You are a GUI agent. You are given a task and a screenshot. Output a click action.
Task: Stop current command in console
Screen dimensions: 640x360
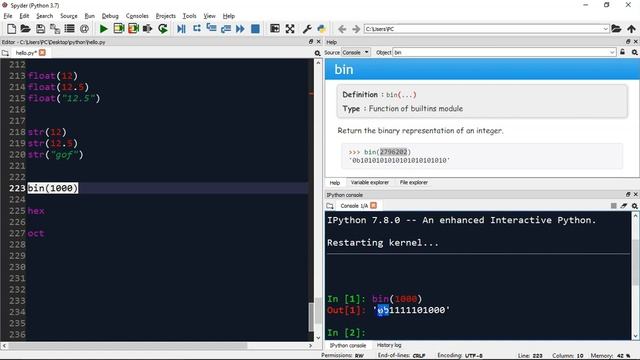[613, 206]
